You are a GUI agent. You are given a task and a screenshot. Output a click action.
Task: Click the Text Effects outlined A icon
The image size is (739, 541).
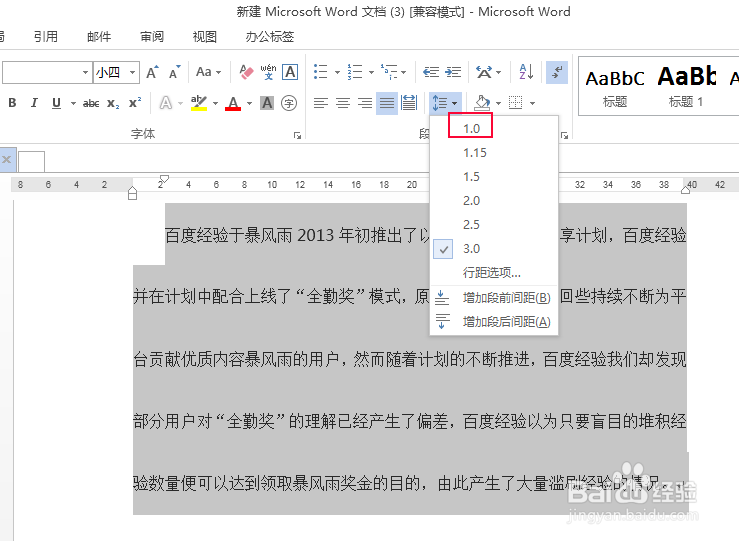165,103
